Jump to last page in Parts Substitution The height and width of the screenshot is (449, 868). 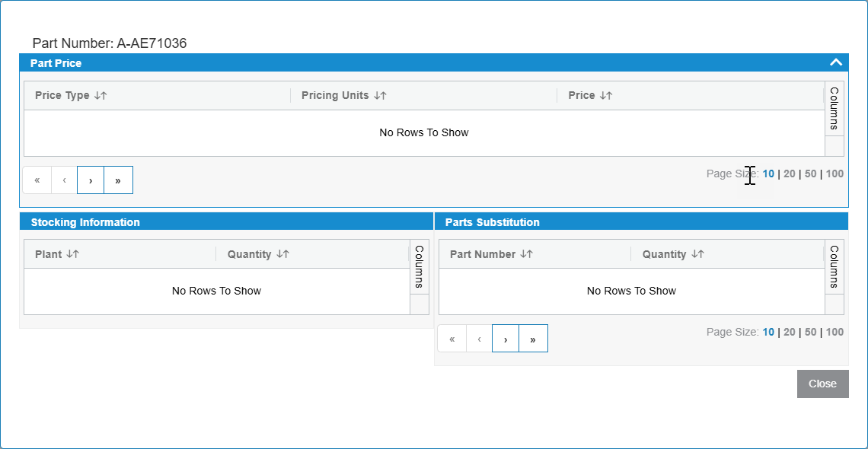click(x=533, y=339)
